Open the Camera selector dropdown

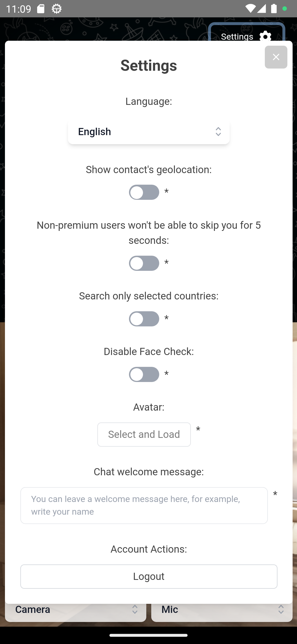pyautogui.click(x=75, y=610)
